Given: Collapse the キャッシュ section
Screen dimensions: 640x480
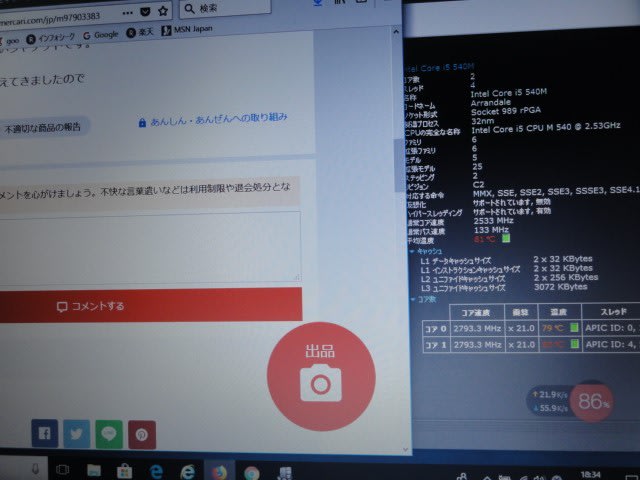Looking at the screenshot, I should (x=414, y=251).
